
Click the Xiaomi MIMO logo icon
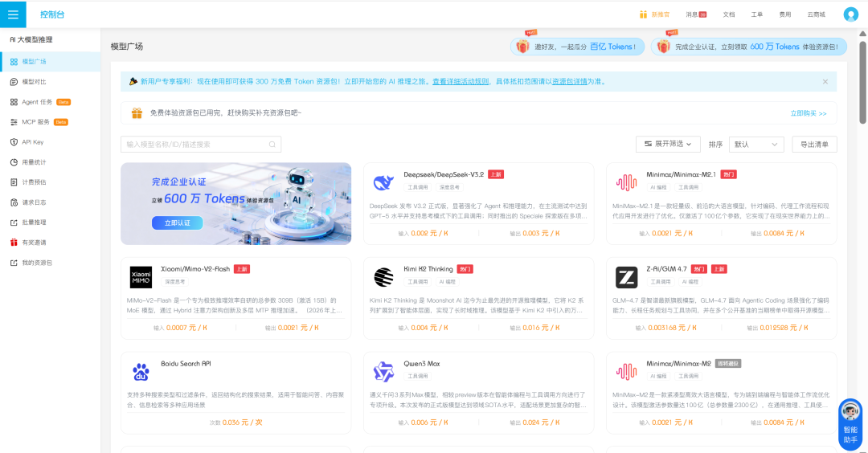[141, 277]
